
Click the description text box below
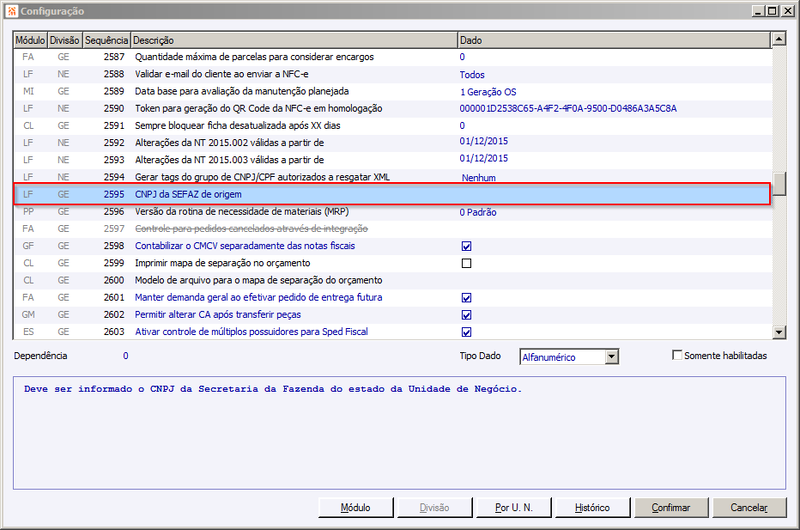point(399,433)
